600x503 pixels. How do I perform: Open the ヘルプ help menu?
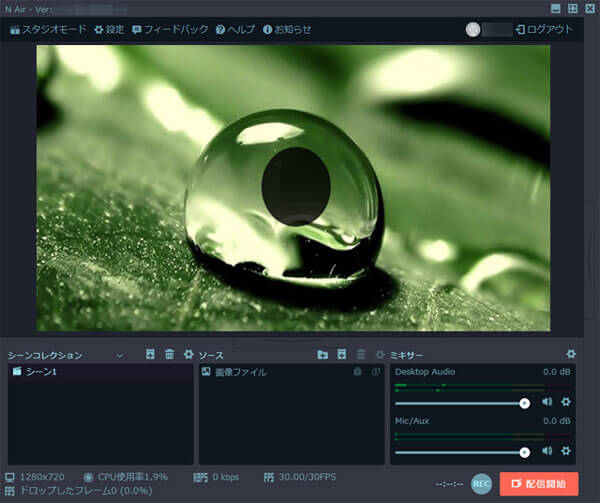pos(235,29)
